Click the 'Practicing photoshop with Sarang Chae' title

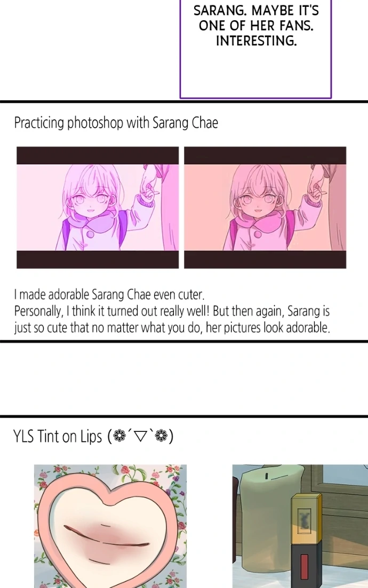tap(116, 123)
